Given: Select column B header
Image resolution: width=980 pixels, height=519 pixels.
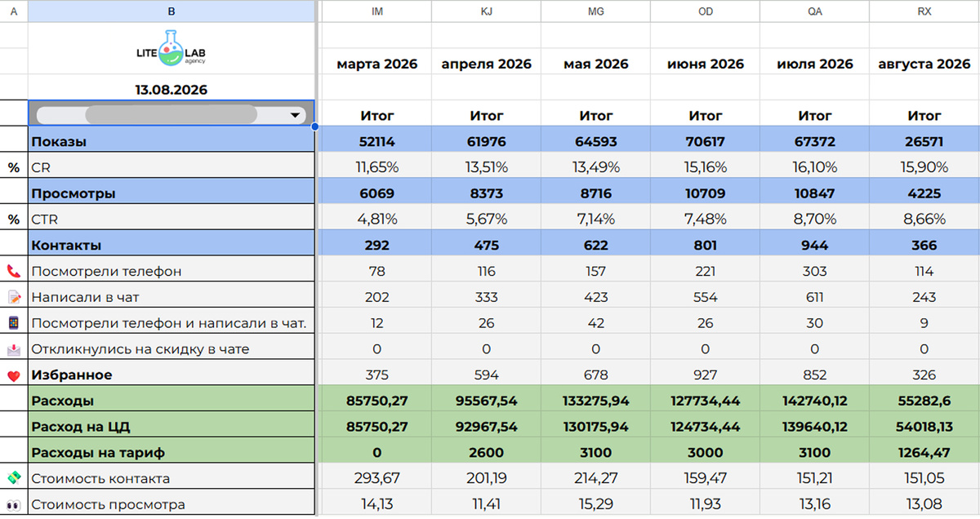Looking at the screenshot, I should pyautogui.click(x=171, y=11).
